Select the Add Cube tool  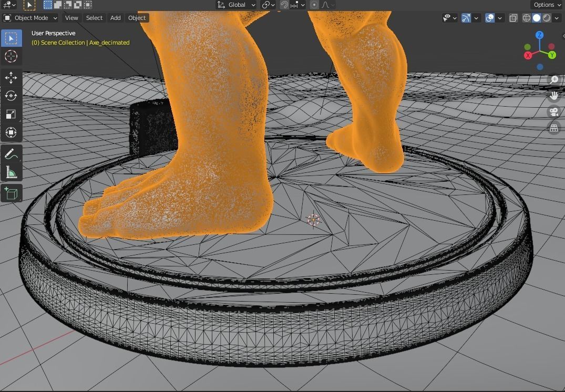click(11, 193)
